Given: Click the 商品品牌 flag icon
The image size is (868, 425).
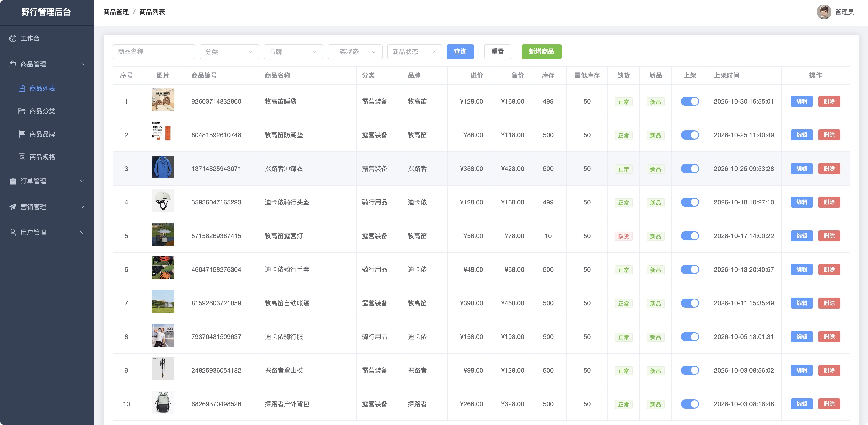Looking at the screenshot, I should (22, 134).
